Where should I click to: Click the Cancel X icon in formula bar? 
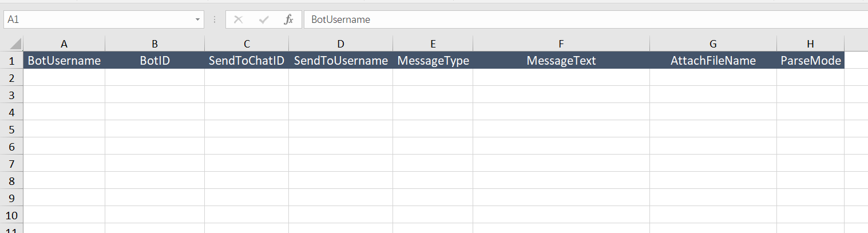(239, 19)
